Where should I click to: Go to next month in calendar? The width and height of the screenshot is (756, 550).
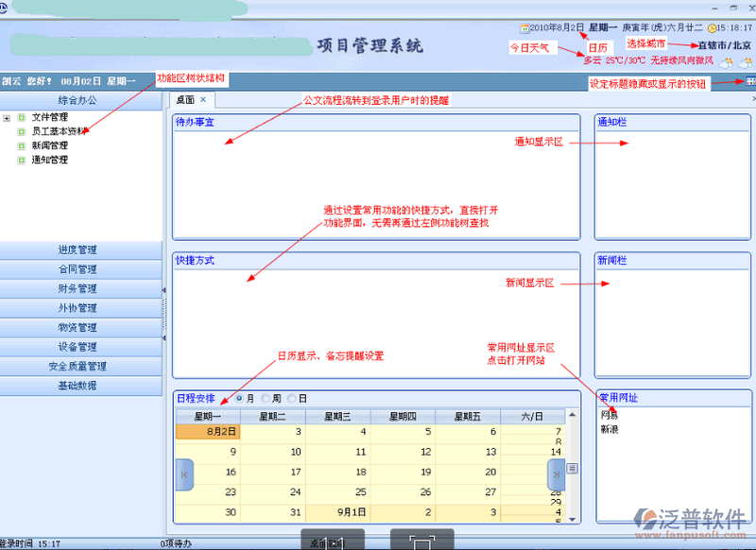pos(557,473)
